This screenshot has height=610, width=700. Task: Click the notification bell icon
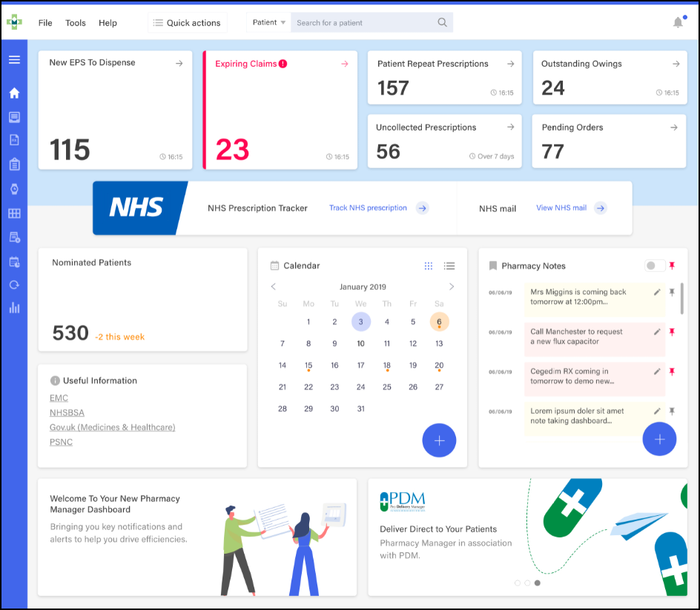678,23
